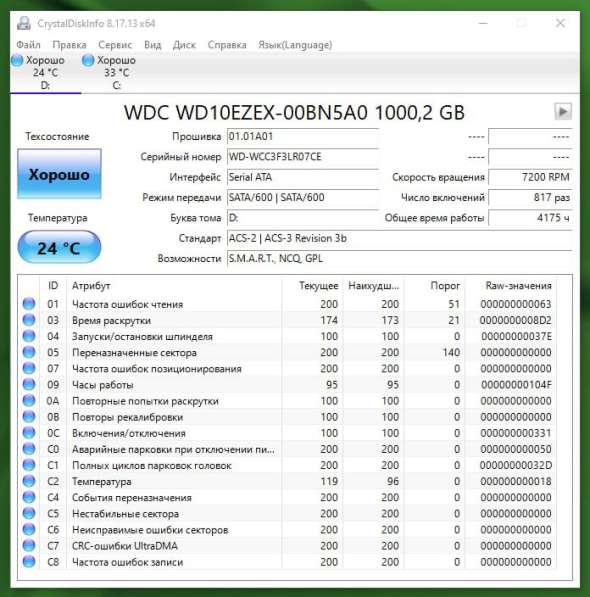Click the interface field Serial ATA

tap(303, 177)
